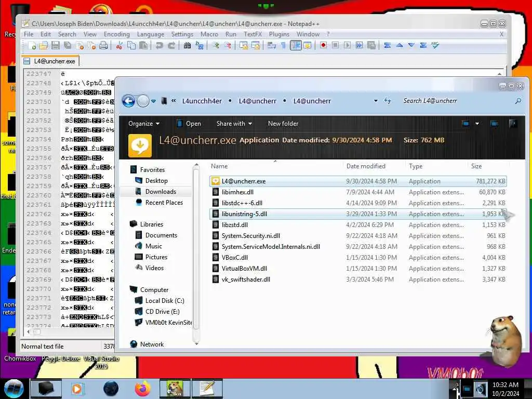Open the TextFX menu in Notepad++
The height and width of the screenshot is (399, 532).
point(253,34)
